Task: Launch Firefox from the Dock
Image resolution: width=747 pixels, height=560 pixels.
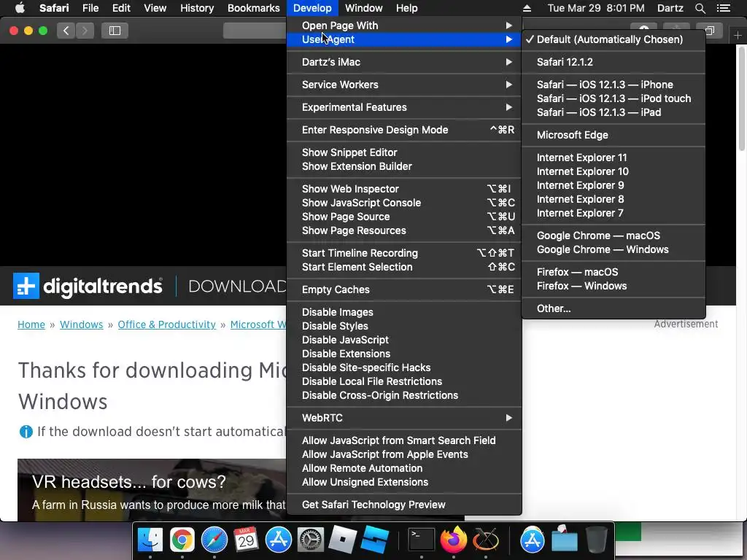Action: click(x=454, y=540)
